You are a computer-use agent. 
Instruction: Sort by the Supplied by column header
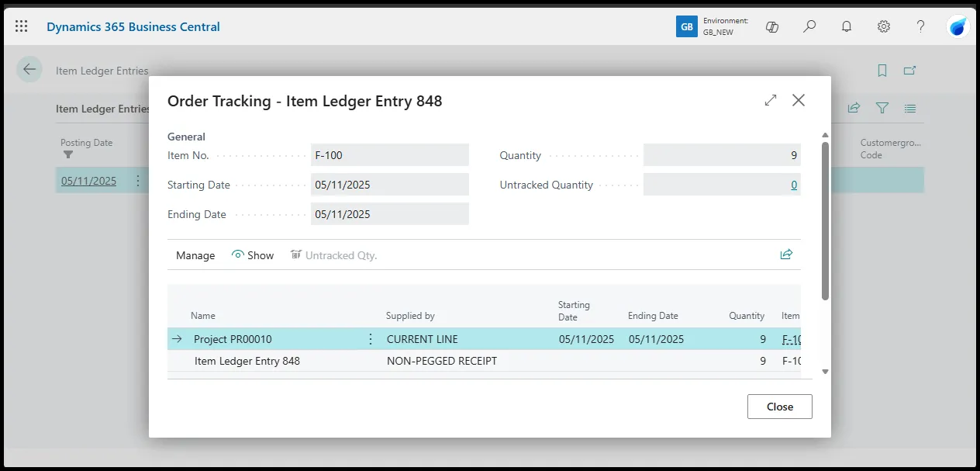[x=410, y=316]
